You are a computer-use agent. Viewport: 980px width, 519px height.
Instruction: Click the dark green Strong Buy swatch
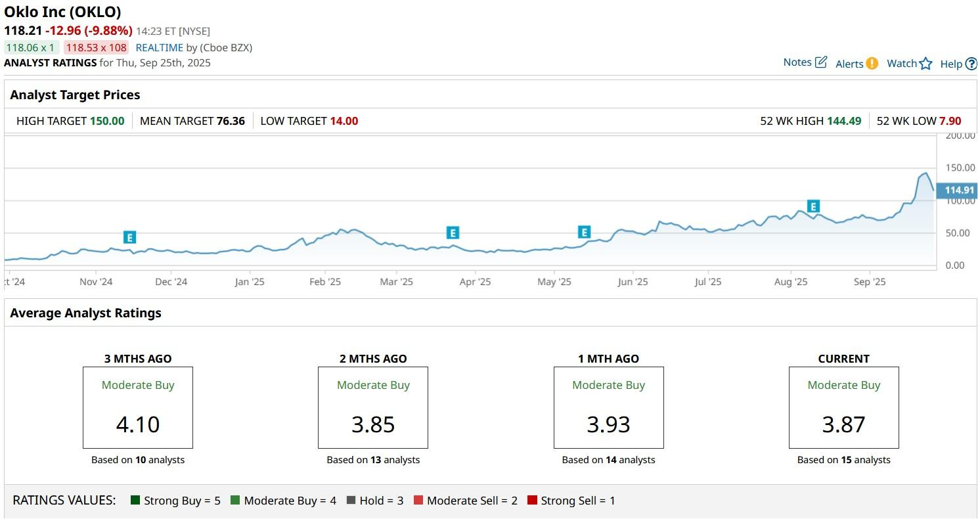click(135, 501)
